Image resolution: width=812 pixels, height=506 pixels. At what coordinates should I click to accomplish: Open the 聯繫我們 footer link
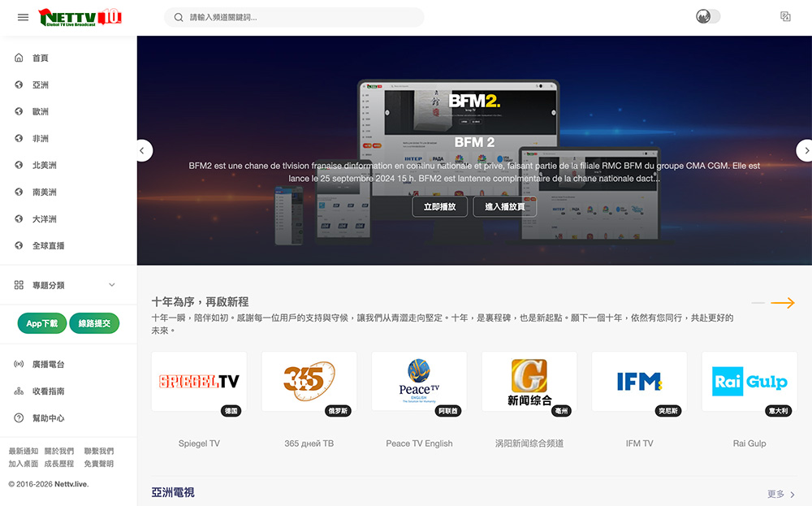[99, 451]
